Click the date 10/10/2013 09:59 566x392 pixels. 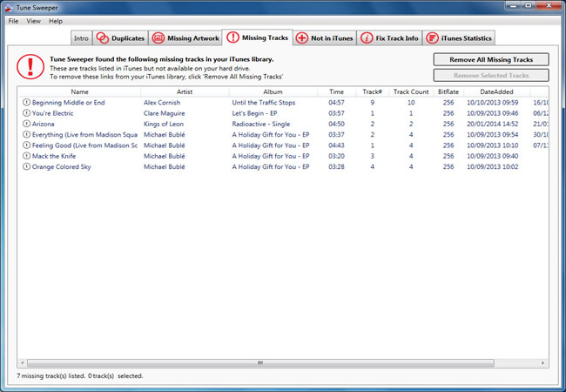[x=492, y=103]
